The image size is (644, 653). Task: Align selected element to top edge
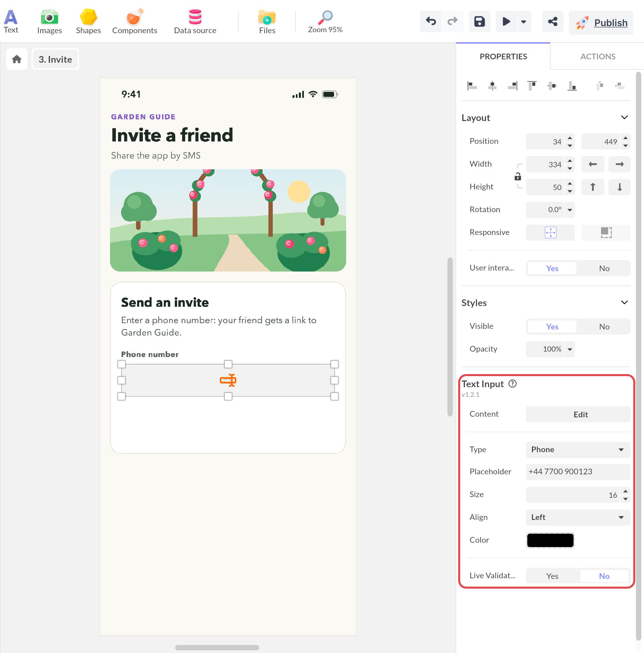coord(532,86)
